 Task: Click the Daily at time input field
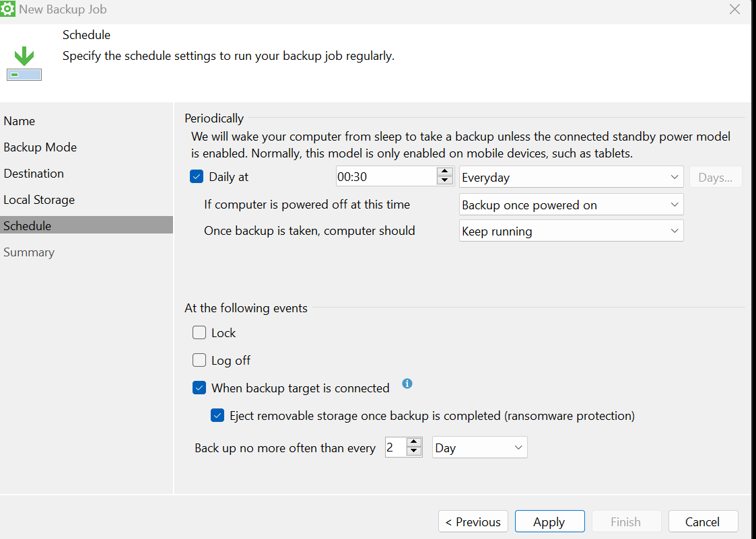pos(385,177)
